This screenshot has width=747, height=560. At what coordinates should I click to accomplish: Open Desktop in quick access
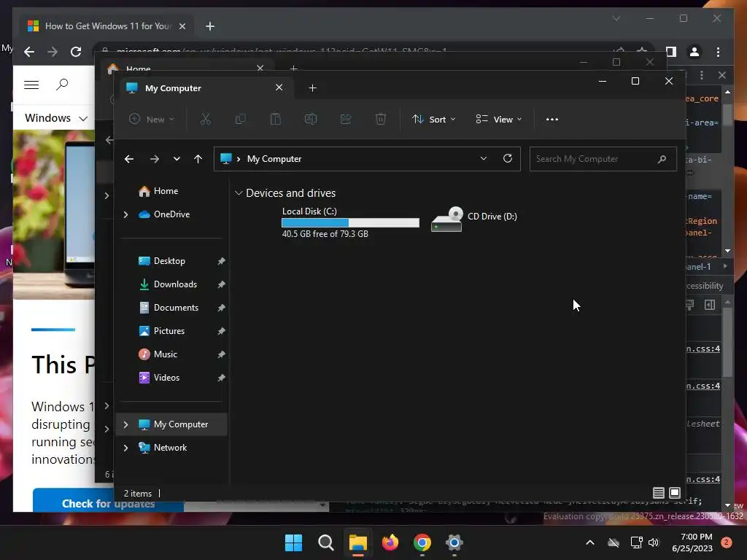171,261
